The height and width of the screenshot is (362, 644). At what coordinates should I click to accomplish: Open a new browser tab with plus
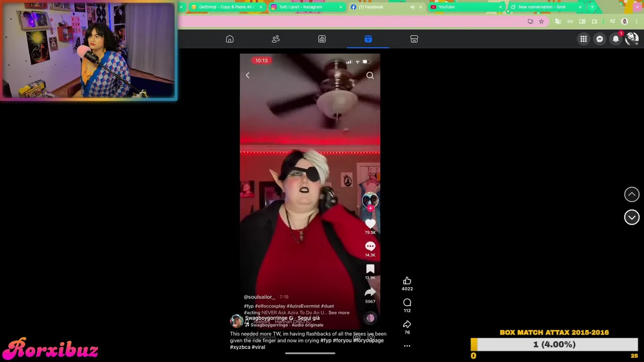pos(592,7)
